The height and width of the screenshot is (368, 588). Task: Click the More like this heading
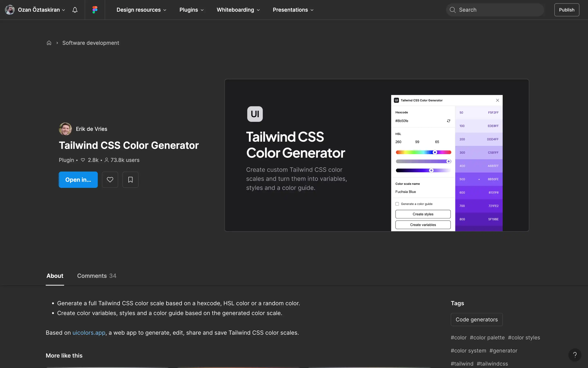[64, 356]
